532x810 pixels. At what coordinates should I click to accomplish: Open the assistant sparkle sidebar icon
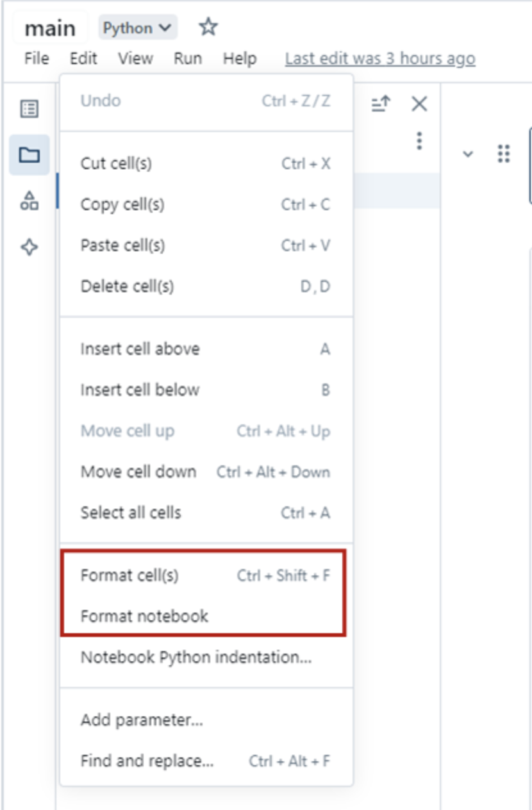(x=29, y=247)
